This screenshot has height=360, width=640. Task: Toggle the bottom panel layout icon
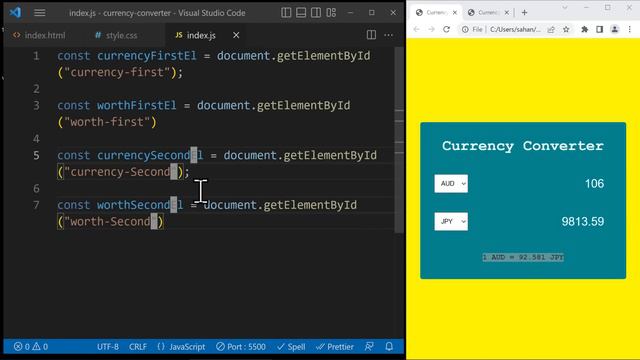(x=301, y=13)
